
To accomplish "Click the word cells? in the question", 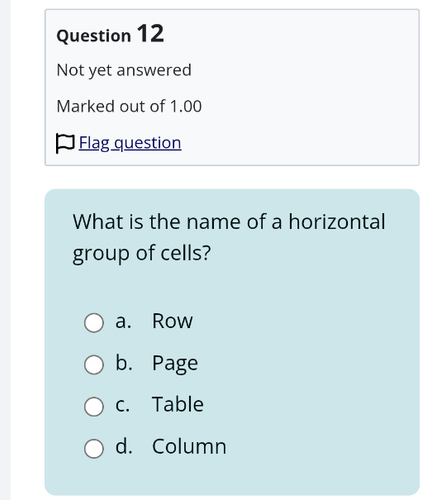I will pyautogui.click(x=186, y=253).
